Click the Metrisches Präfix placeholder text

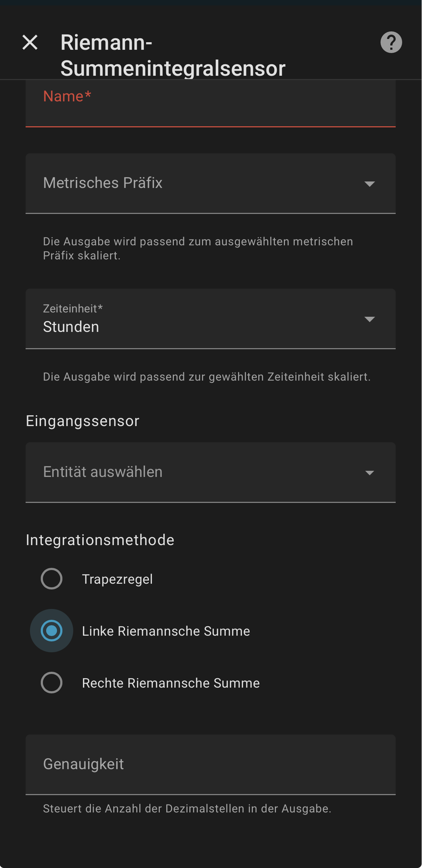pos(103,183)
